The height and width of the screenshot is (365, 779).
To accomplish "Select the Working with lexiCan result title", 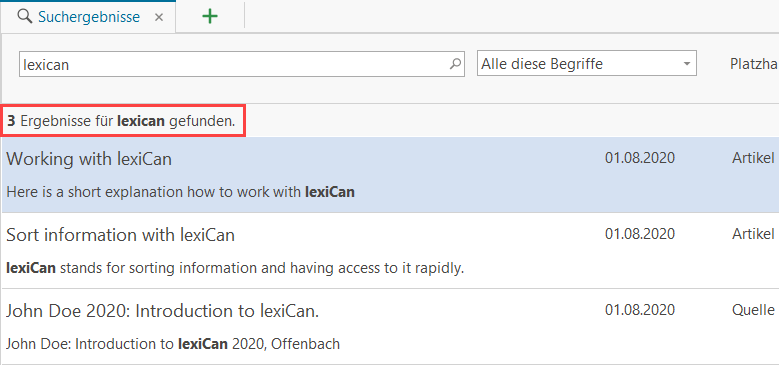I will point(89,159).
